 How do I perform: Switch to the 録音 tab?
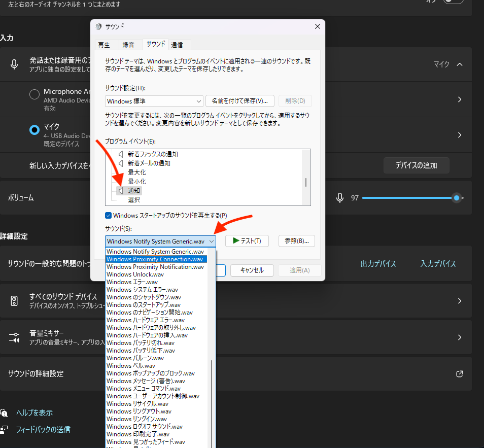point(128,44)
